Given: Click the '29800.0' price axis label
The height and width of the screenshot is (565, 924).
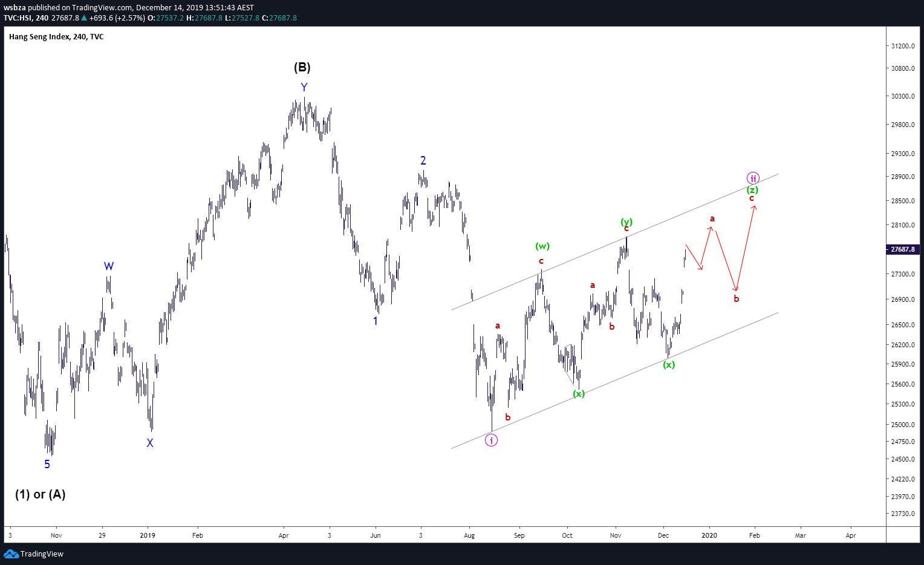Looking at the screenshot, I should click(903, 125).
